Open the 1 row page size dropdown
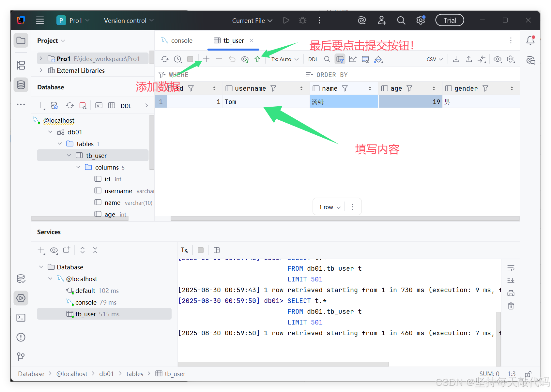The height and width of the screenshot is (392, 551). tap(330, 207)
